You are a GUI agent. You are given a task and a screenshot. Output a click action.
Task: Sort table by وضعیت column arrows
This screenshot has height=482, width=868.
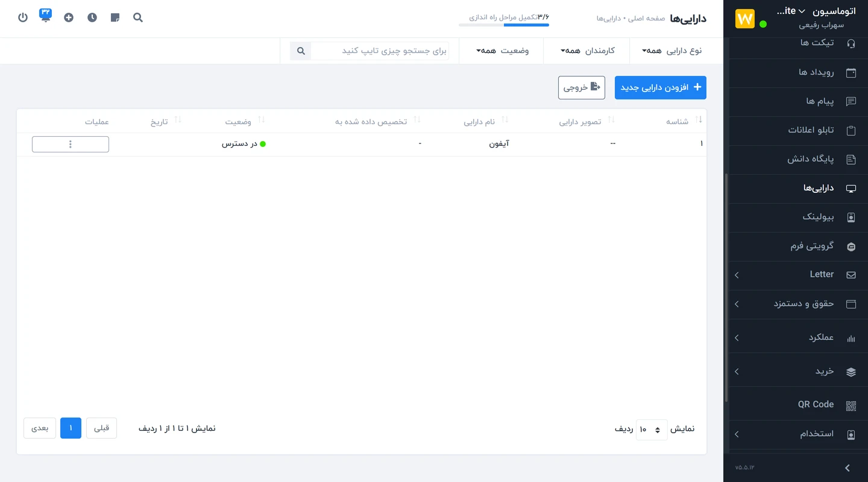pyautogui.click(x=261, y=120)
